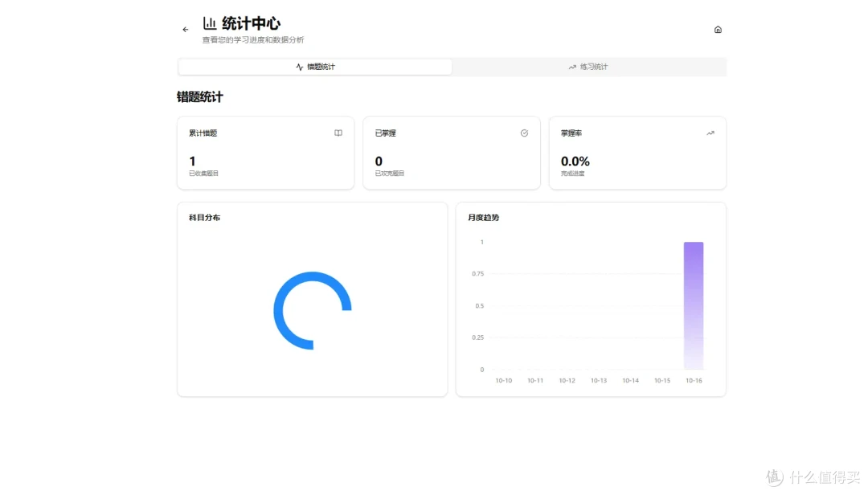
Task: Click the 0.25 y-axis label
Action: 477,337
